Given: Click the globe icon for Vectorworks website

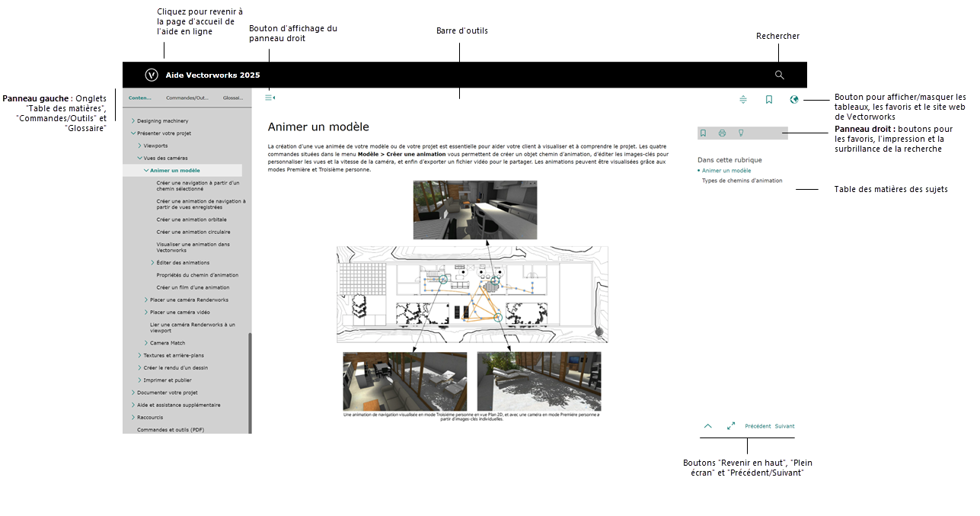Looking at the screenshot, I should pos(794,99).
